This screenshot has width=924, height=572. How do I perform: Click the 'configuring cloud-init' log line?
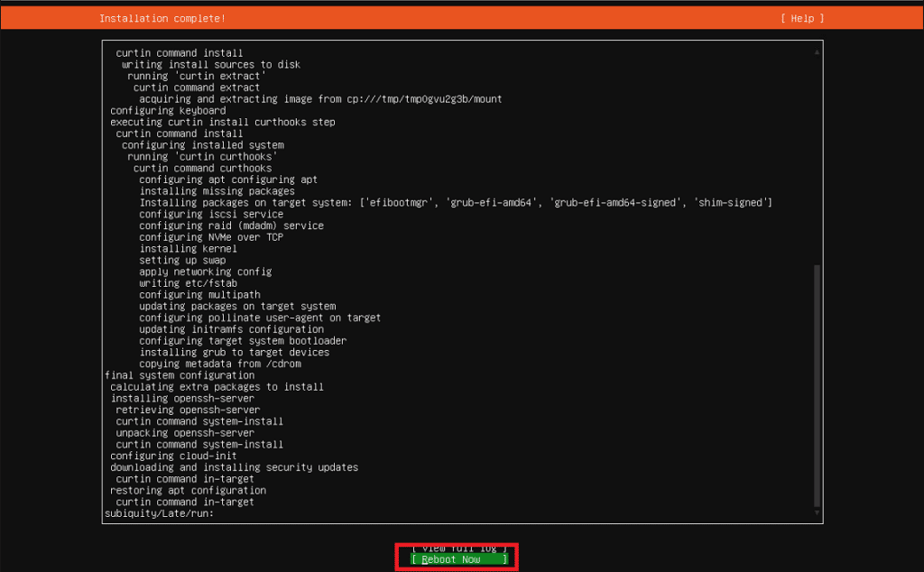pos(173,456)
